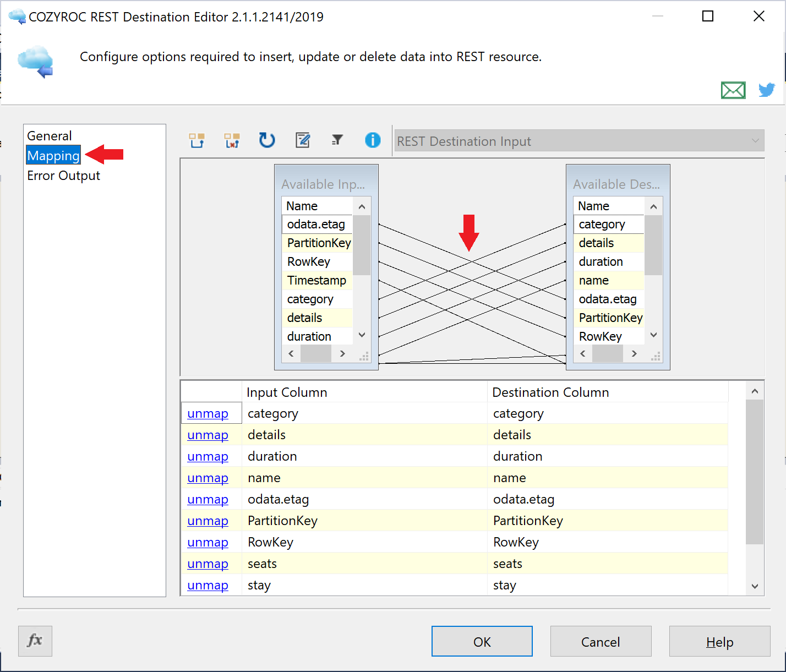Switch to the Error Output page
786x672 pixels.
tap(64, 176)
